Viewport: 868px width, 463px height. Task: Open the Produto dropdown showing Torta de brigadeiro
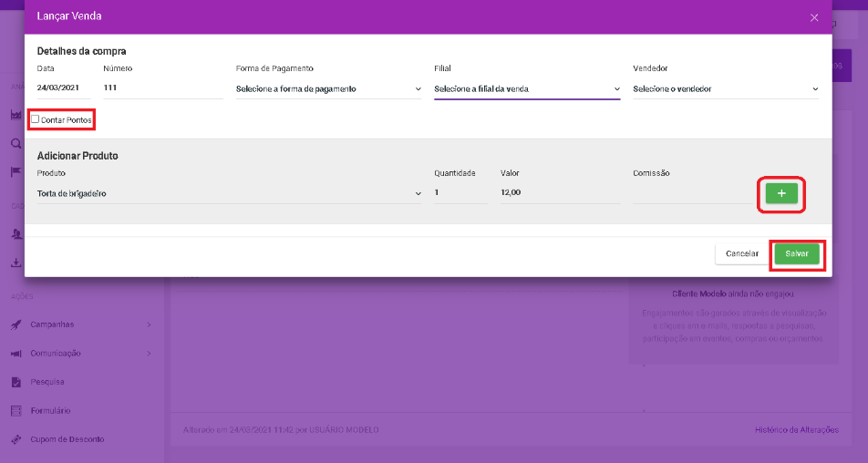tap(229, 193)
